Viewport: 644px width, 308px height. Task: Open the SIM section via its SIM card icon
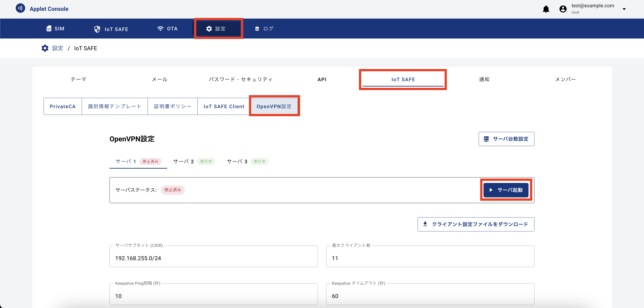[x=49, y=28]
